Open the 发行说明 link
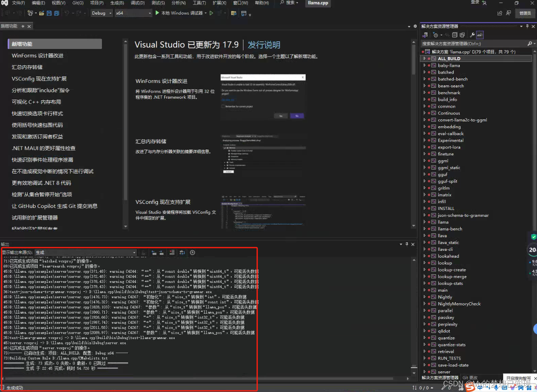Image resolution: width=537 pixels, height=392 pixels. [264, 45]
